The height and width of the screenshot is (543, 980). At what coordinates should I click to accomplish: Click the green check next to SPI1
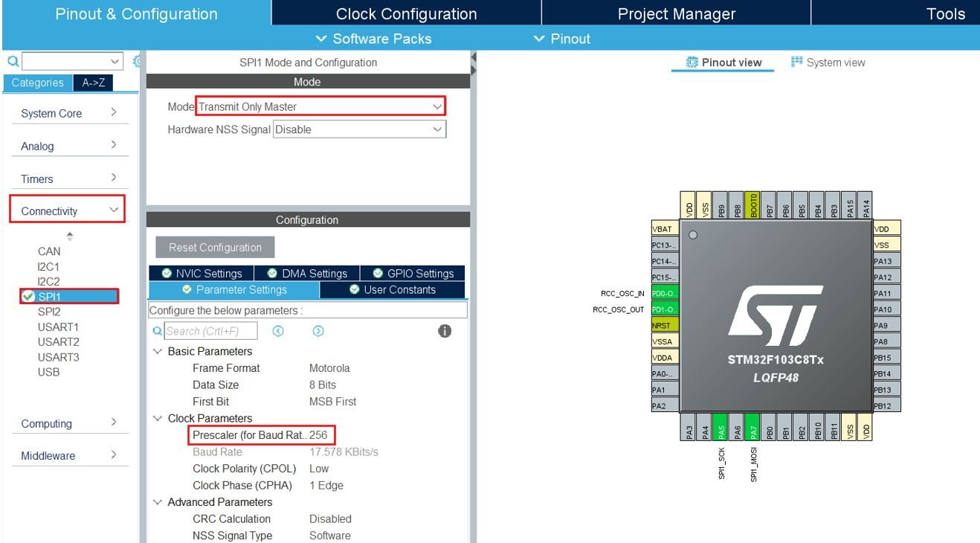(28, 297)
